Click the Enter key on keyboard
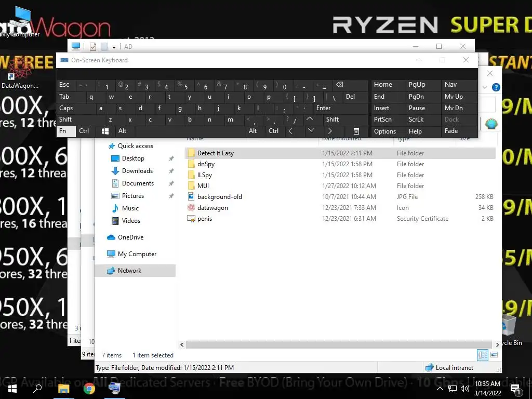 click(341, 108)
